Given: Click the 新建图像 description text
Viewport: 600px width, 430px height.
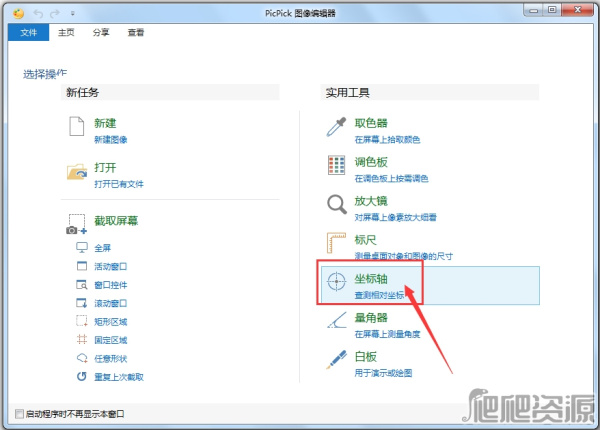Looking at the screenshot, I should point(111,140).
